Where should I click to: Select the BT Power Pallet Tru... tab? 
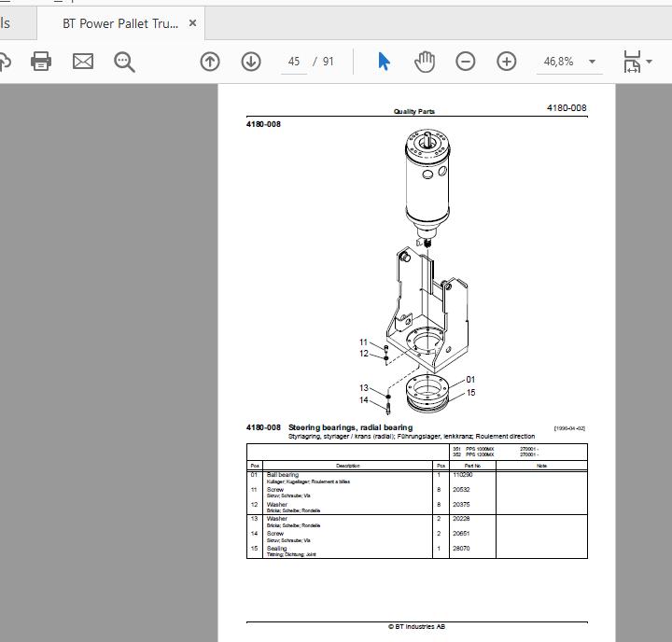120,23
